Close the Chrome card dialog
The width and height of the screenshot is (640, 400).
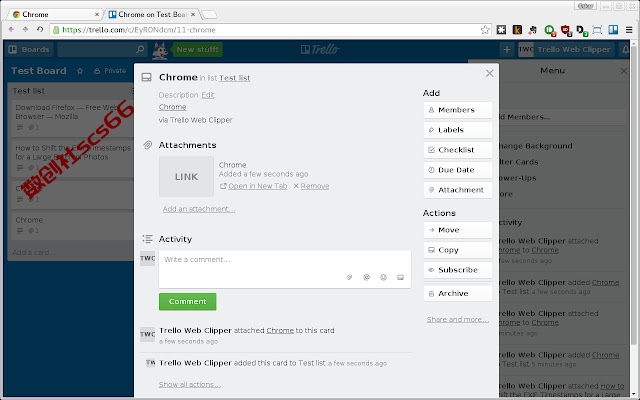pyautogui.click(x=489, y=73)
